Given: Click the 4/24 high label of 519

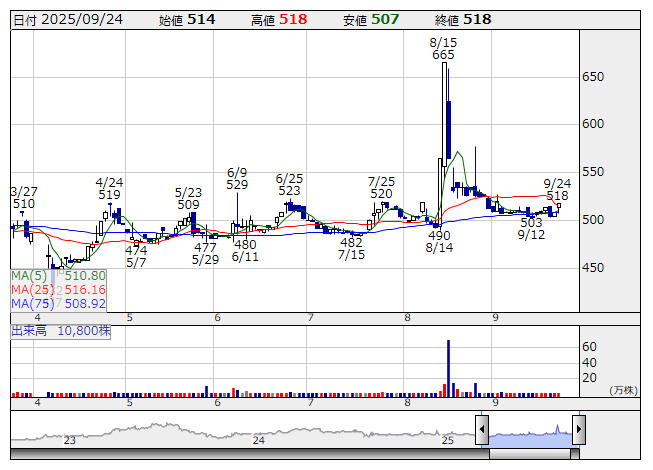Looking at the screenshot, I should tap(109, 190).
